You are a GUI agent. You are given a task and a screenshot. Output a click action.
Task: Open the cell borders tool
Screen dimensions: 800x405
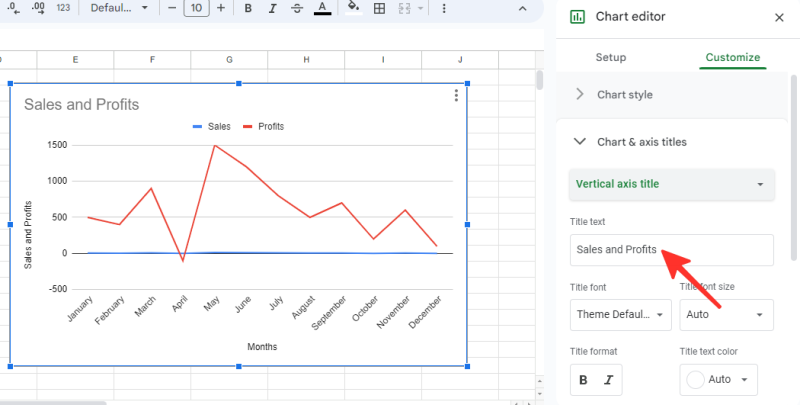379,8
